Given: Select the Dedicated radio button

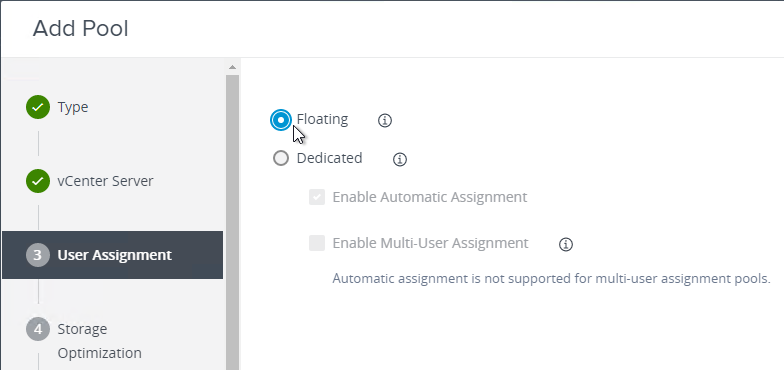Looking at the screenshot, I should 281,158.
